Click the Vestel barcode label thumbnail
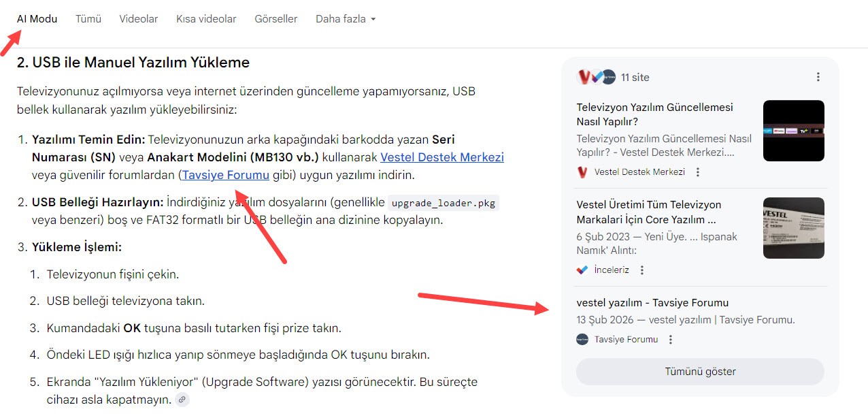The image size is (868, 420). (x=793, y=227)
